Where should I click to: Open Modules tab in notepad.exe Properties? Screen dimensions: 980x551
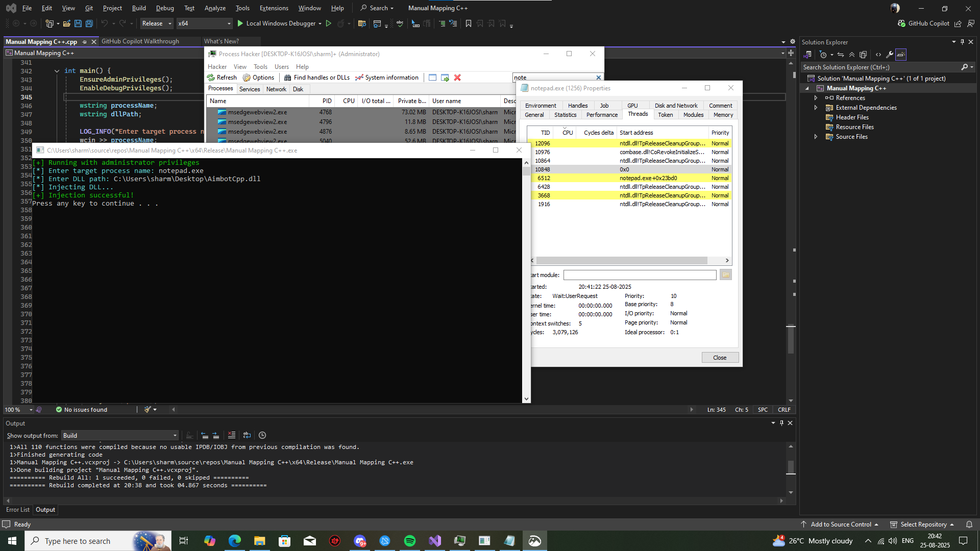point(693,115)
